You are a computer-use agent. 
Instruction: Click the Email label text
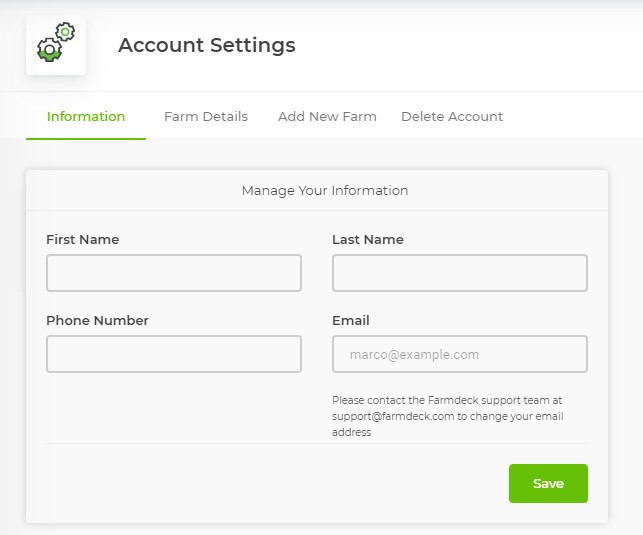pos(351,320)
